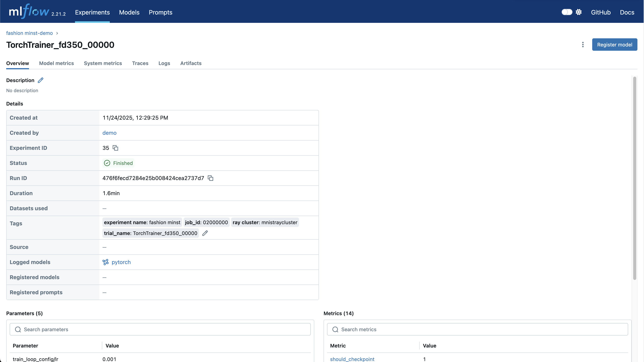Image resolution: width=644 pixels, height=362 pixels.
Task: Click the breadcrumb chevron after fashion minst-demo
Action: coord(57,33)
